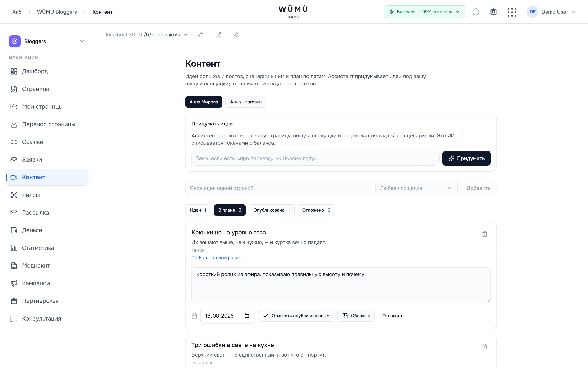Show the Идеи · 1 filter tab
Screen dimensions: 588x368
coord(198,210)
